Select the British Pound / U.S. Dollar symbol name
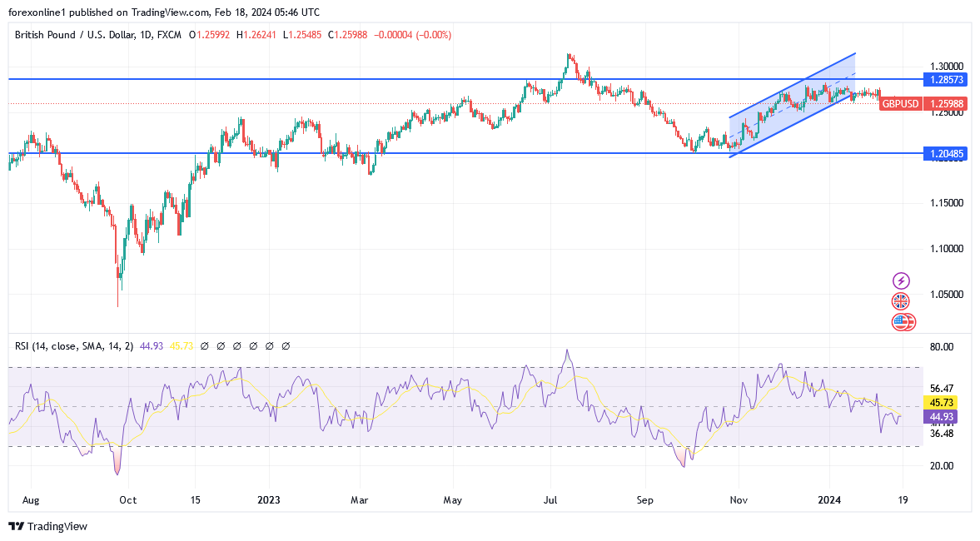The width and height of the screenshot is (980, 541). [x=75, y=35]
